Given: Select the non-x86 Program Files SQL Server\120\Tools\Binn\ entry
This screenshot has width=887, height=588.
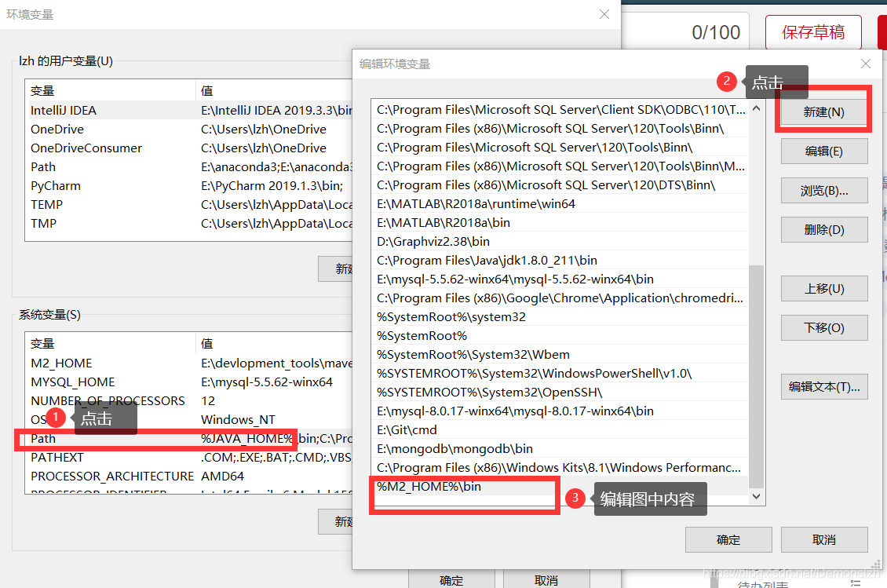Looking at the screenshot, I should pos(560,147).
